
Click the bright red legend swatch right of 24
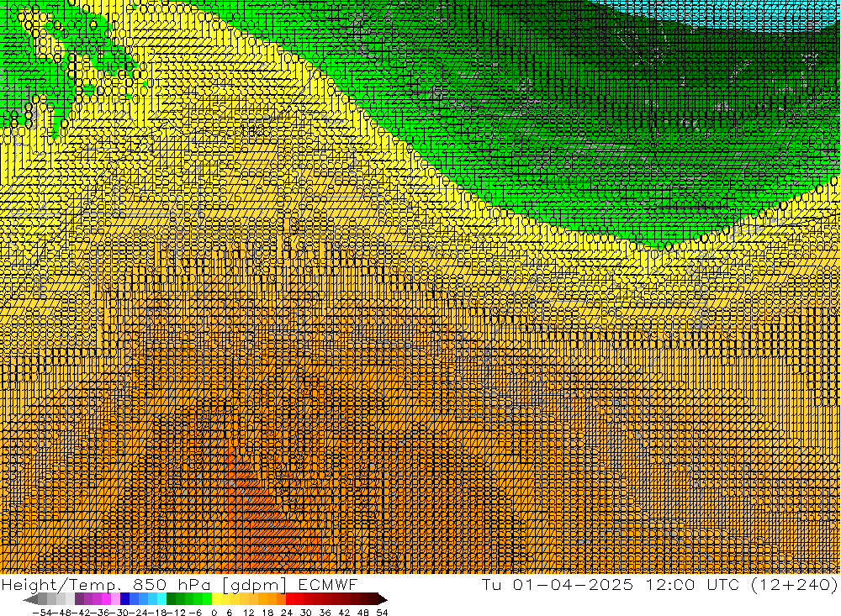pos(290,599)
